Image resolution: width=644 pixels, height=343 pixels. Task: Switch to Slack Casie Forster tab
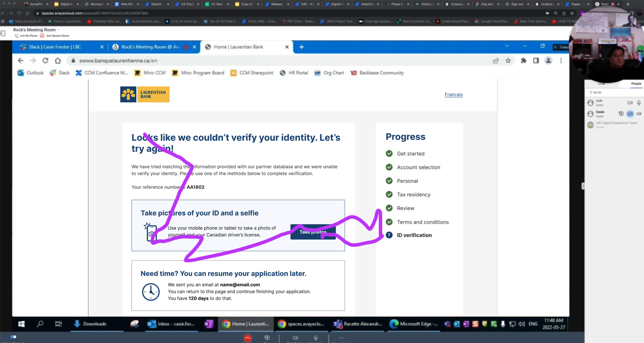pos(55,47)
